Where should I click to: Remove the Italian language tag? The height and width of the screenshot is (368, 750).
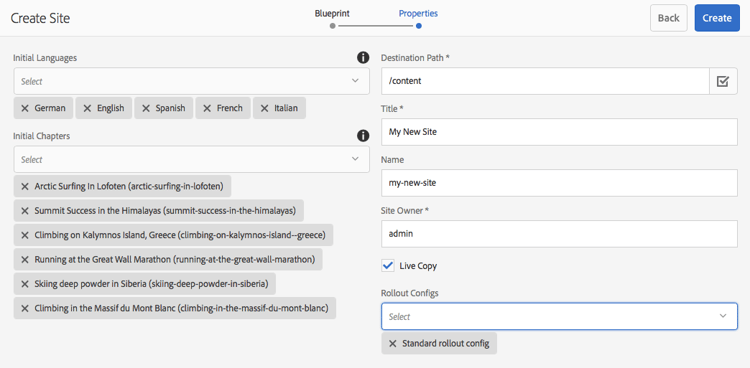click(x=264, y=108)
